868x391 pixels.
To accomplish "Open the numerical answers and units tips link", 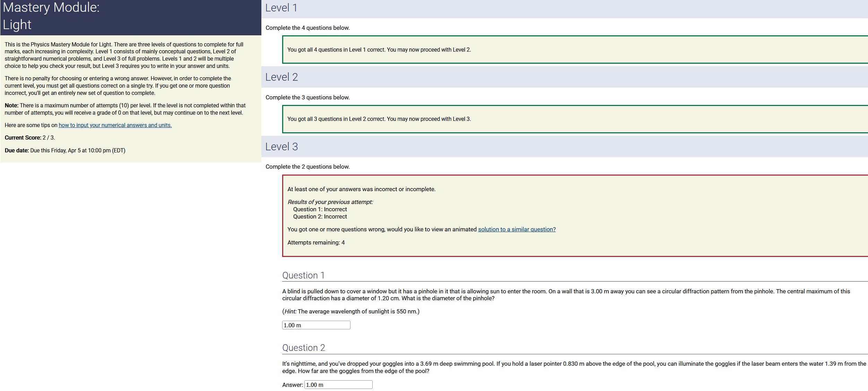I will point(115,125).
